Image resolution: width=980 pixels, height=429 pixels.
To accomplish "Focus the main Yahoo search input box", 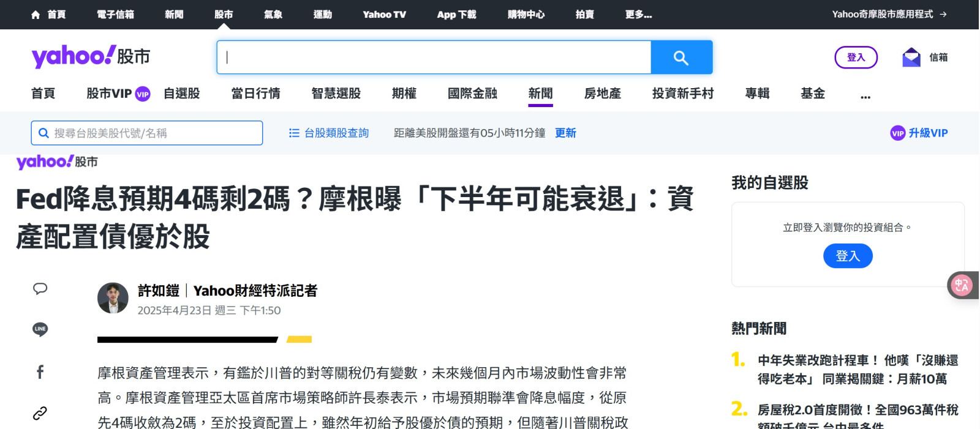I will point(434,58).
